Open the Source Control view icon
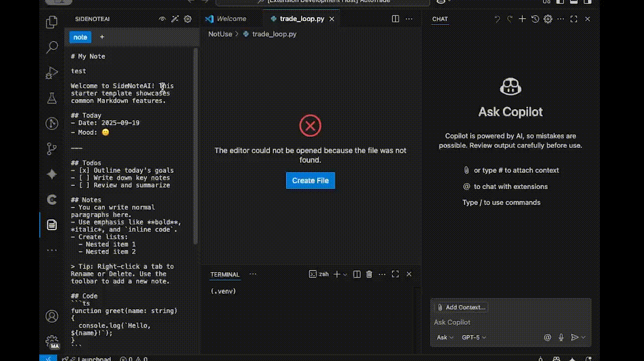Screen dimensions: 644x361 pos(52,149)
